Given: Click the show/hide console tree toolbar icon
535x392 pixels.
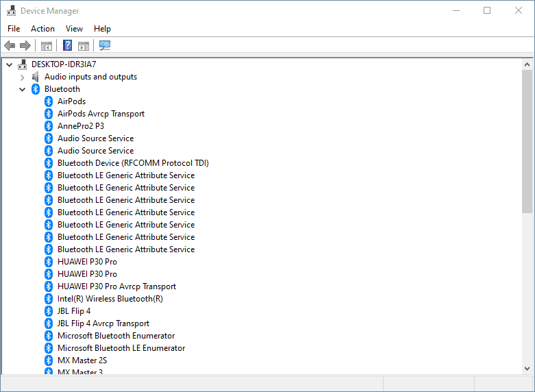Looking at the screenshot, I should click(47, 45).
